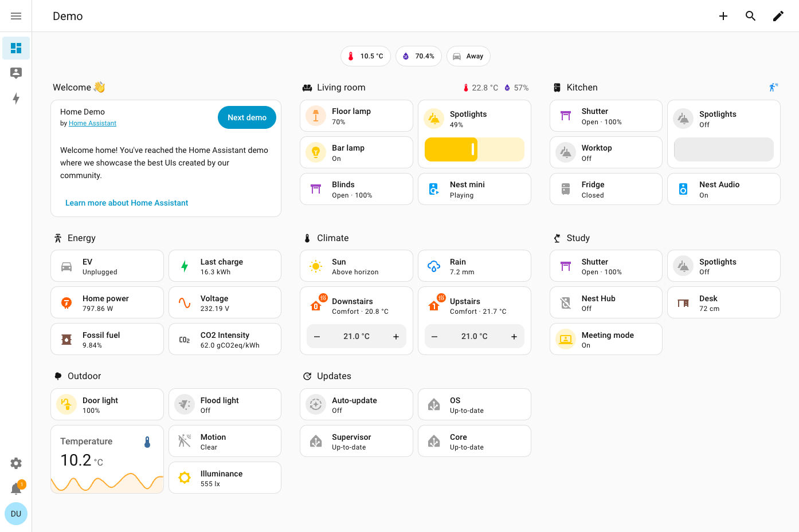Open the Motion Clear tile

[x=225, y=441]
